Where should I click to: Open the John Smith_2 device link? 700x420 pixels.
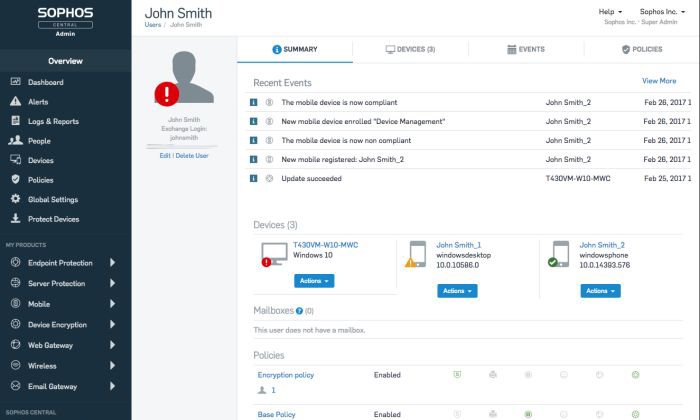point(602,245)
